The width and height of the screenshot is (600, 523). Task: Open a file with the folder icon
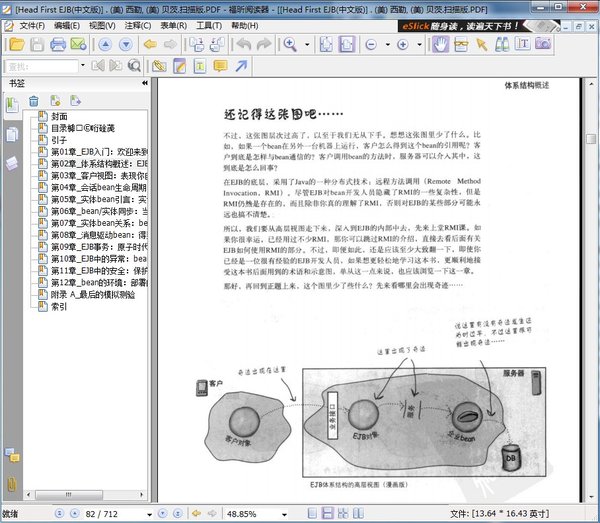tap(16, 45)
